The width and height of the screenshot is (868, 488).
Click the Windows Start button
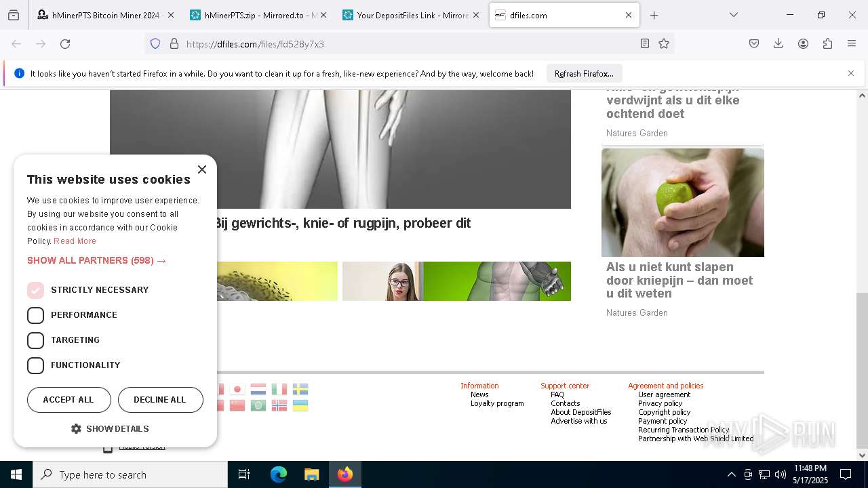click(x=16, y=474)
